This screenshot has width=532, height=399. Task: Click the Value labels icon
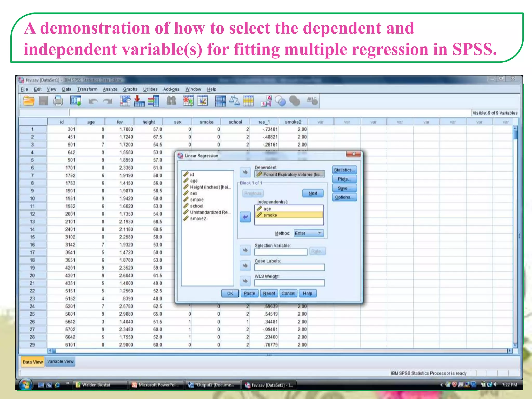[266, 101]
